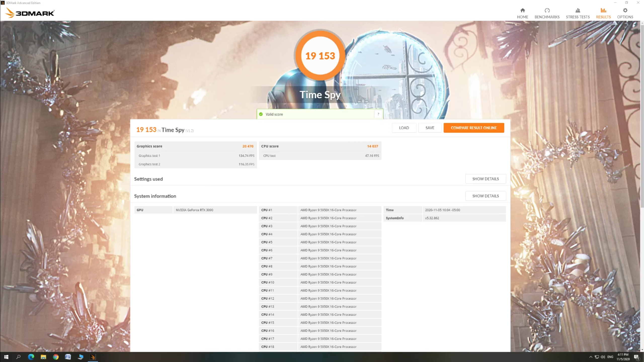The width and height of the screenshot is (644, 362).
Task: Launch Google Chrome from taskbar
Action: [x=56, y=357]
